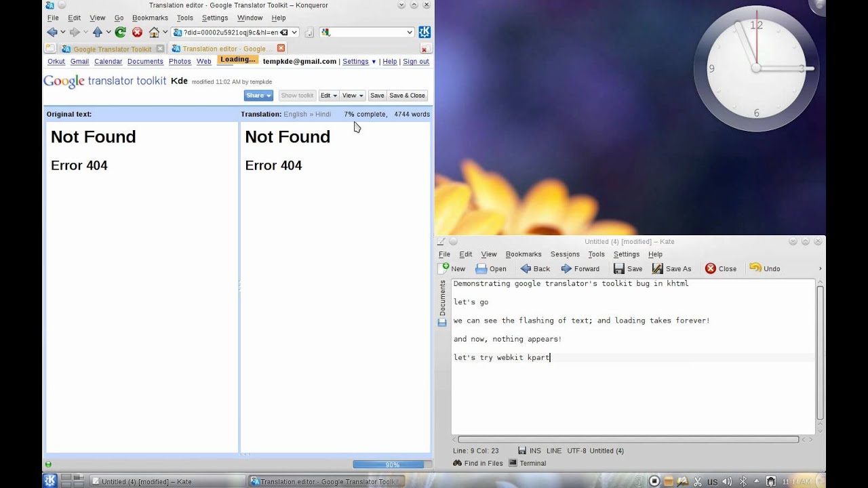
Task: Stop page loading in Konqueror
Action: click(138, 33)
